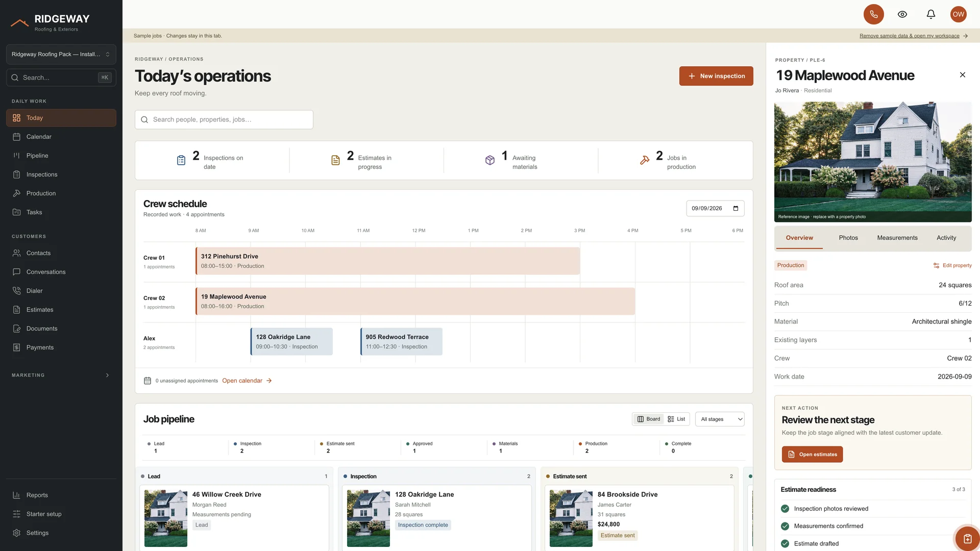980x551 pixels.
Task: Click the search people, properties, jobs field
Action: point(224,119)
